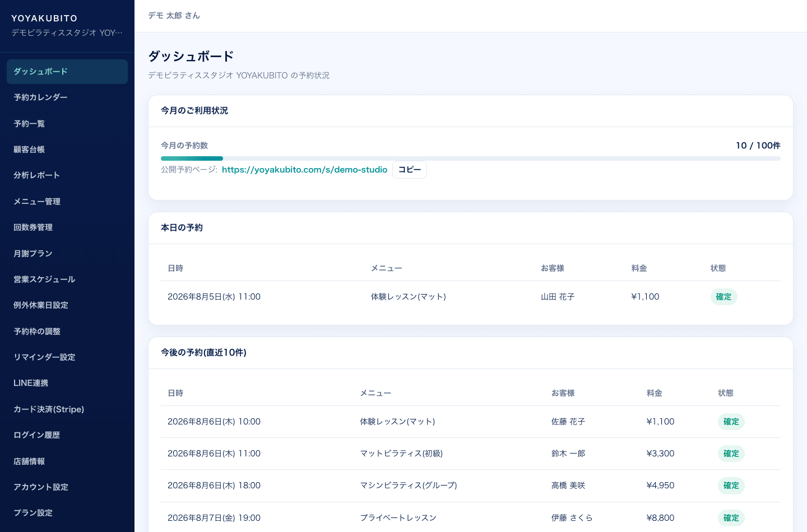The width and height of the screenshot is (807, 532).
Task: Go to 予約一覧 in sidebar
Action: point(67,124)
